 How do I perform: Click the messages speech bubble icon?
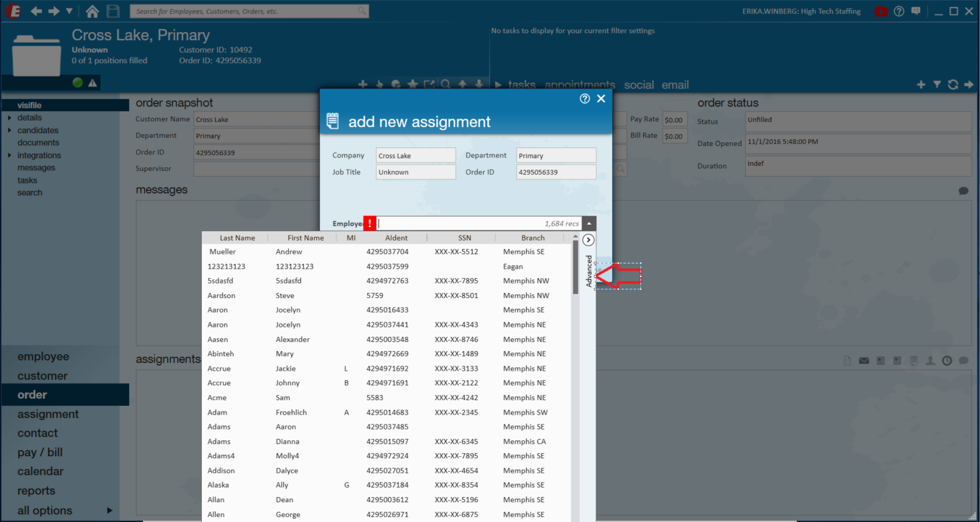tap(963, 191)
